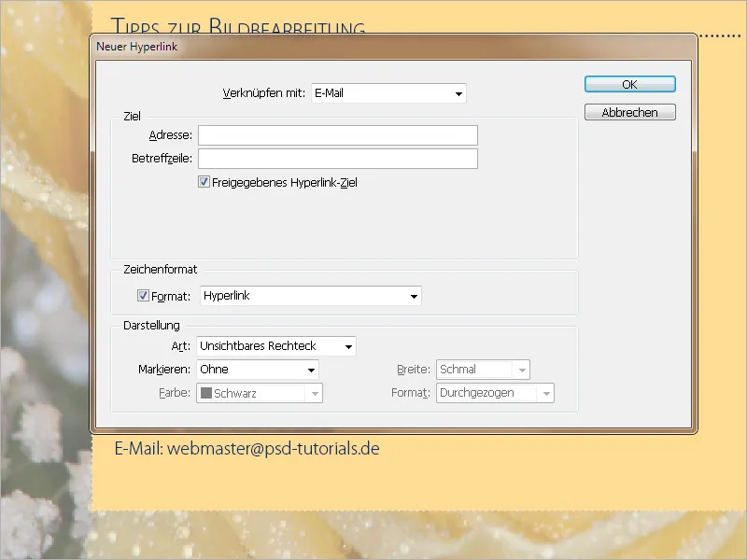Open the Hyperlink character format dropdown
The width and height of the screenshot is (747, 560).
311,296
